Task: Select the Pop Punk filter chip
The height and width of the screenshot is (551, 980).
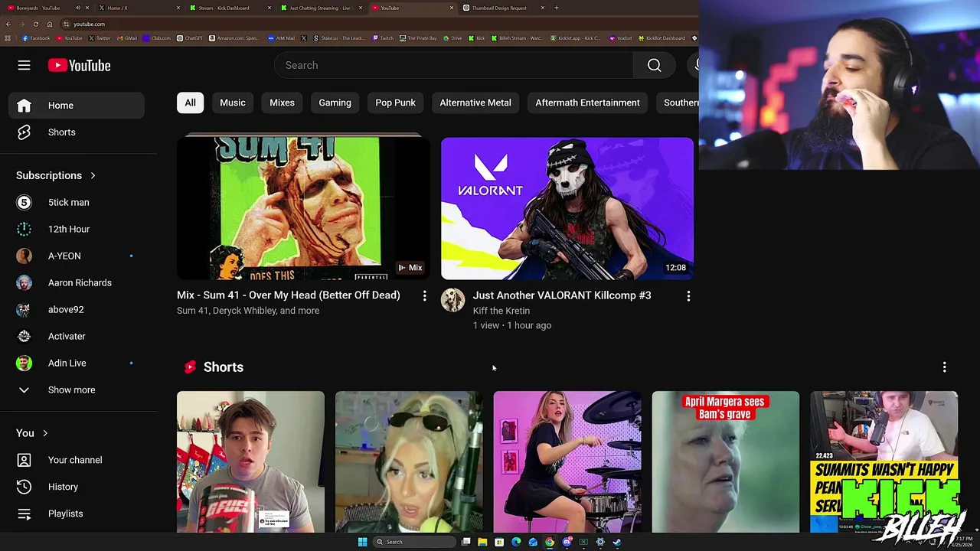Action: pyautogui.click(x=395, y=103)
